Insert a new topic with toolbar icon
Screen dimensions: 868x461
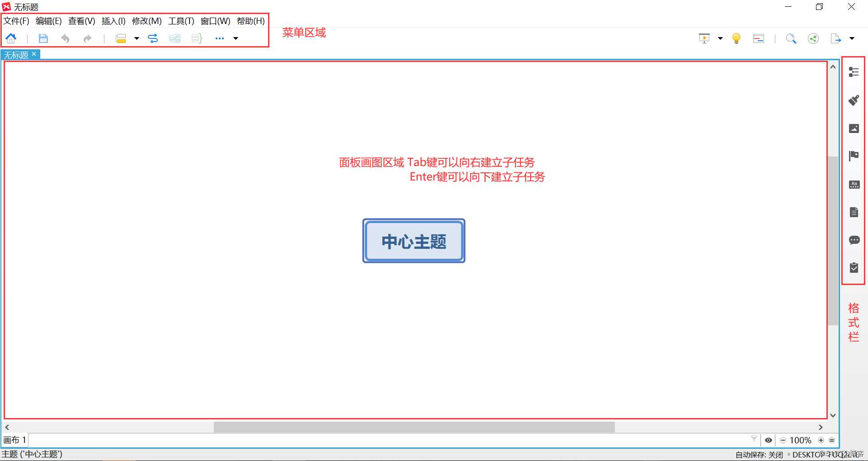click(x=121, y=38)
